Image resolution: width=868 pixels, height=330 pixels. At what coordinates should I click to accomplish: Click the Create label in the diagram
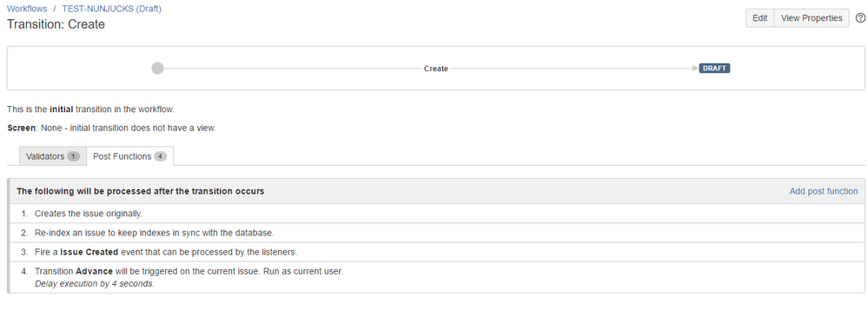435,69
